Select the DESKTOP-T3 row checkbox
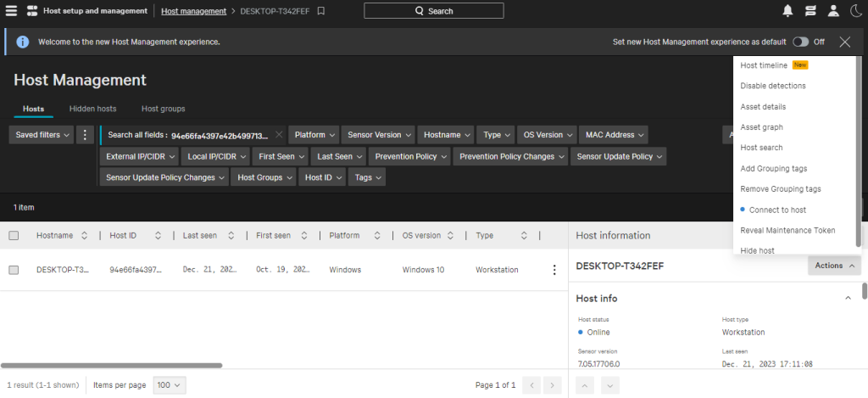 (x=14, y=270)
